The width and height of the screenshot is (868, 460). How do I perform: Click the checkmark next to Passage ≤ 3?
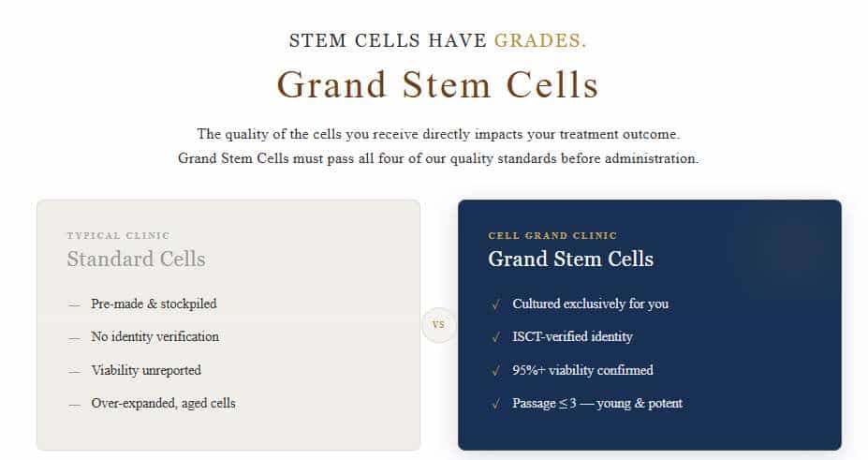click(x=495, y=404)
